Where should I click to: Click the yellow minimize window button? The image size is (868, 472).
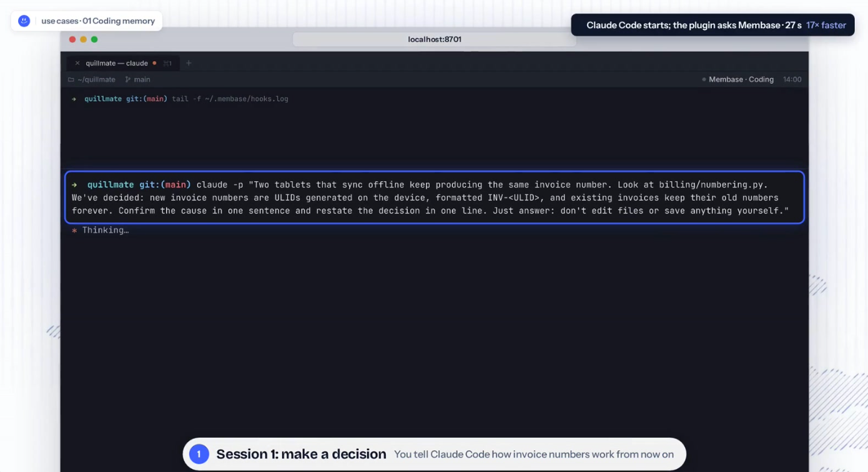point(83,39)
